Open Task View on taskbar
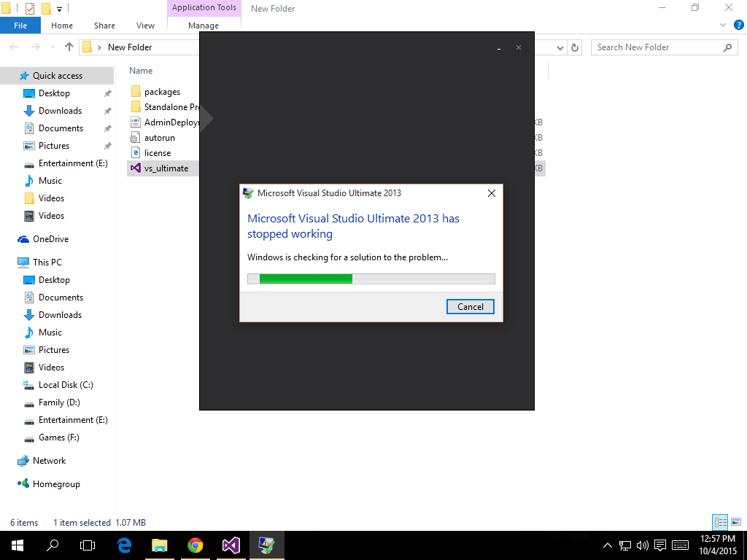Viewport: 747px width, 560px height. pyautogui.click(x=88, y=545)
